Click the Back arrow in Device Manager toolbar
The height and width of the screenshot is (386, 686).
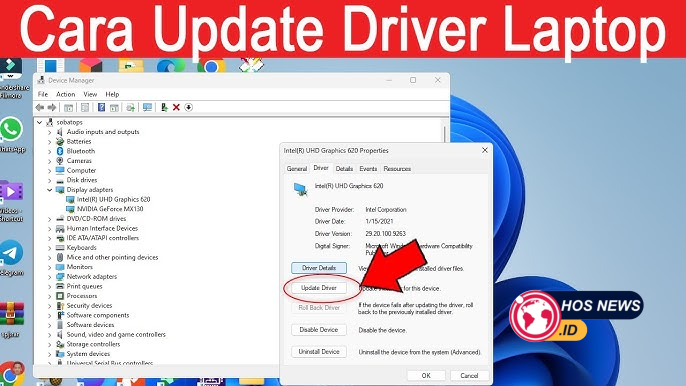(40, 107)
